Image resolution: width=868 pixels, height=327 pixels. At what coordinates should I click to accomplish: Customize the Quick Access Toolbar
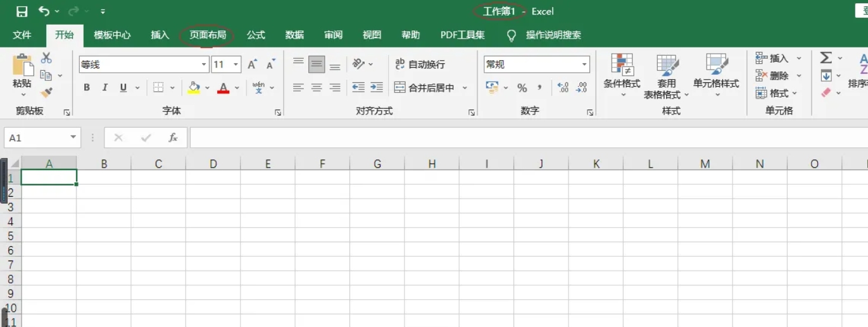tap(103, 11)
